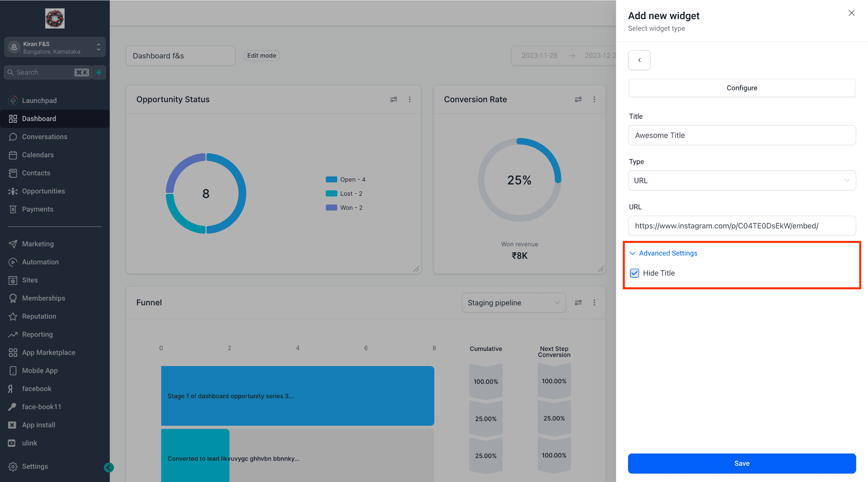The height and width of the screenshot is (482, 868).
Task: Open Reputation star icon
Action: tap(13, 316)
